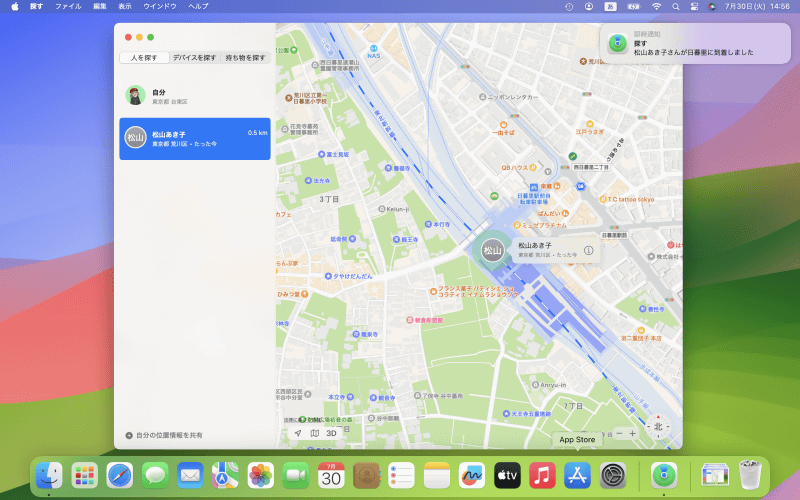Open Freeform from the Dock
The height and width of the screenshot is (500, 800).
[x=472, y=476]
